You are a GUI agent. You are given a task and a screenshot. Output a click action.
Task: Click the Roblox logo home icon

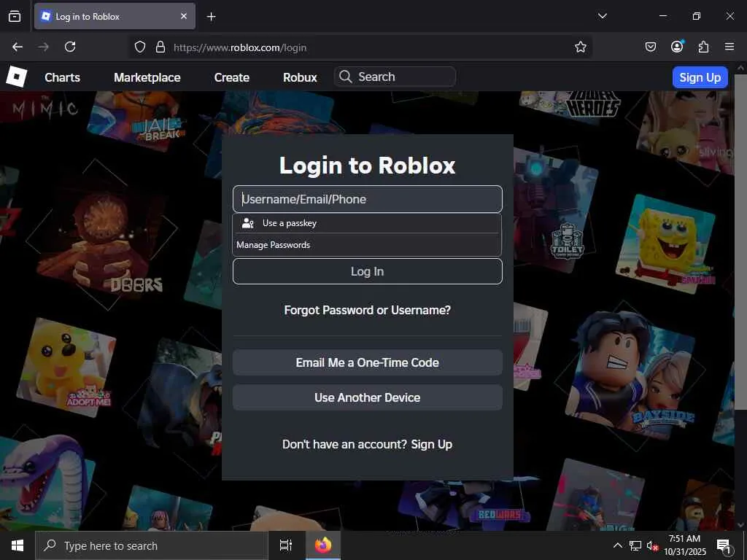pyautogui.click(x=17, y=77)
